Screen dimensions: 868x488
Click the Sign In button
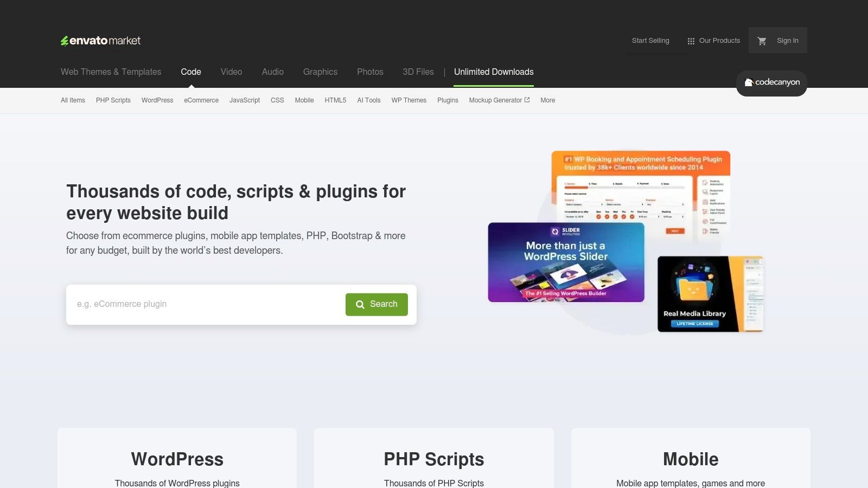[787, 40]
